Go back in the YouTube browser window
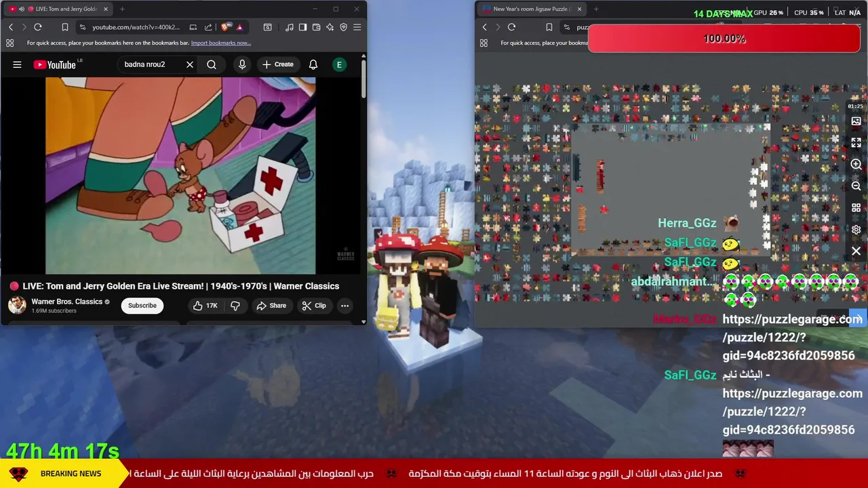The height and width of the screenshot is (488, 868). 11,27
